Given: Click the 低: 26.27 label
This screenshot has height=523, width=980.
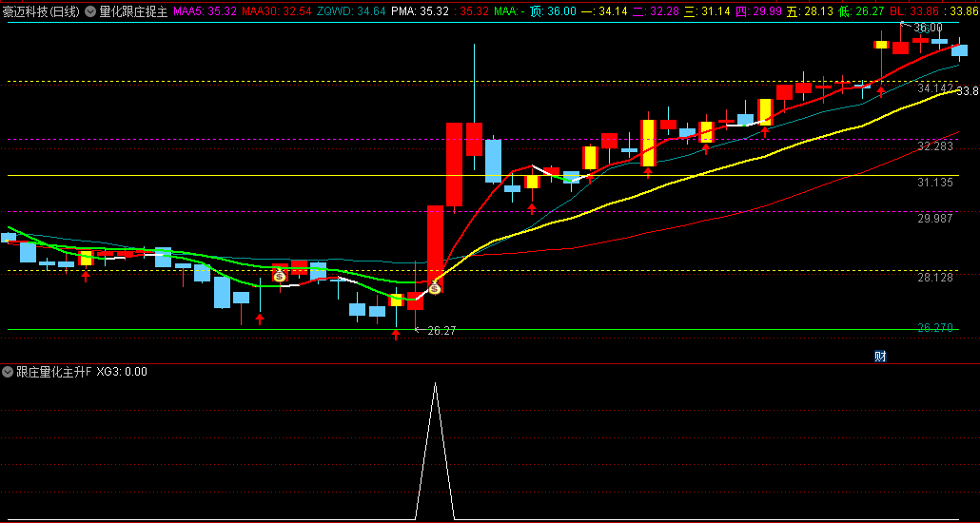Looking at the screenshot, I should [861, 10].
